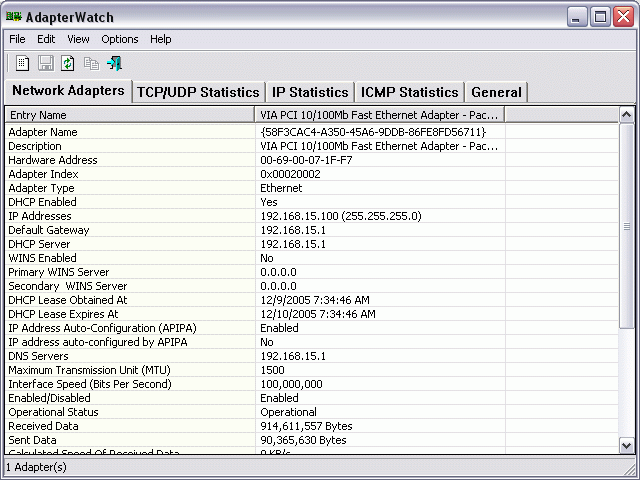Select the Enabled/Disabled row
The image size is (640, 480).
(x=312, y=398)
